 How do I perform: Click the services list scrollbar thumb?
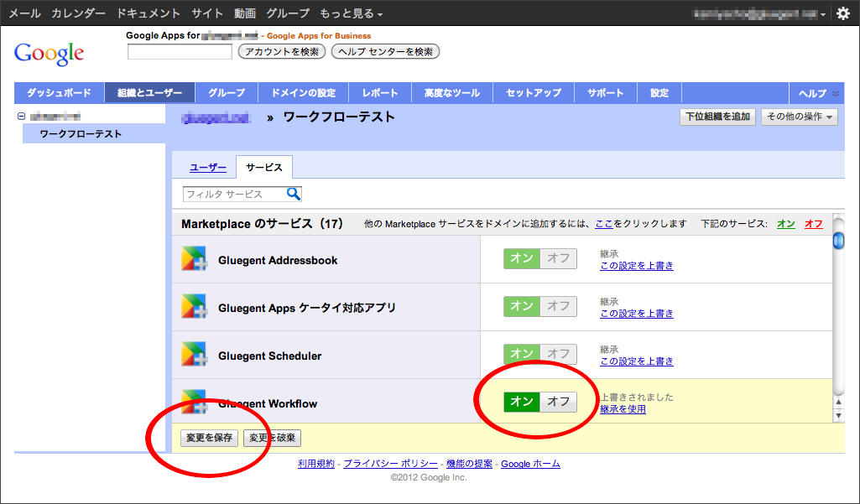coord(838,242)
